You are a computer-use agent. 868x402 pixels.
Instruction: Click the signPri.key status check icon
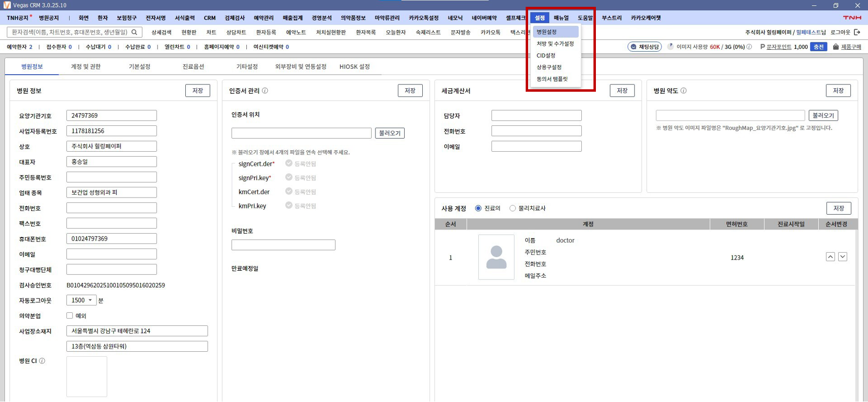(x=289, y=178)
